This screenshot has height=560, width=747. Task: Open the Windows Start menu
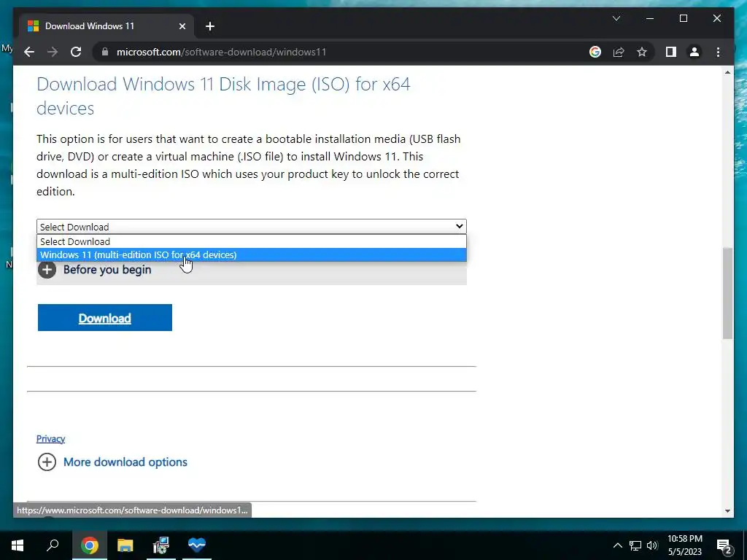pyautogui.click(x=18, y=545)
